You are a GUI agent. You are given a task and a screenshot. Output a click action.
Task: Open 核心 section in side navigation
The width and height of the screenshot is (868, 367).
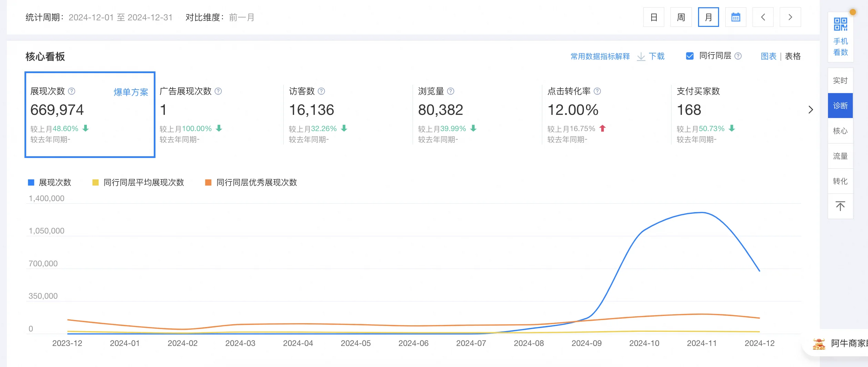click(840, 131)
